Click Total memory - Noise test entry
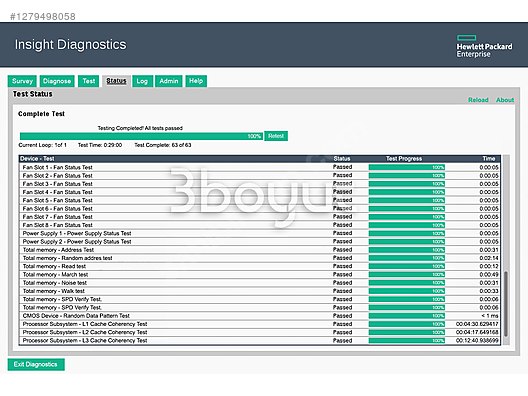The width and height of the screenshot is (528, 396). coord(259,283)
